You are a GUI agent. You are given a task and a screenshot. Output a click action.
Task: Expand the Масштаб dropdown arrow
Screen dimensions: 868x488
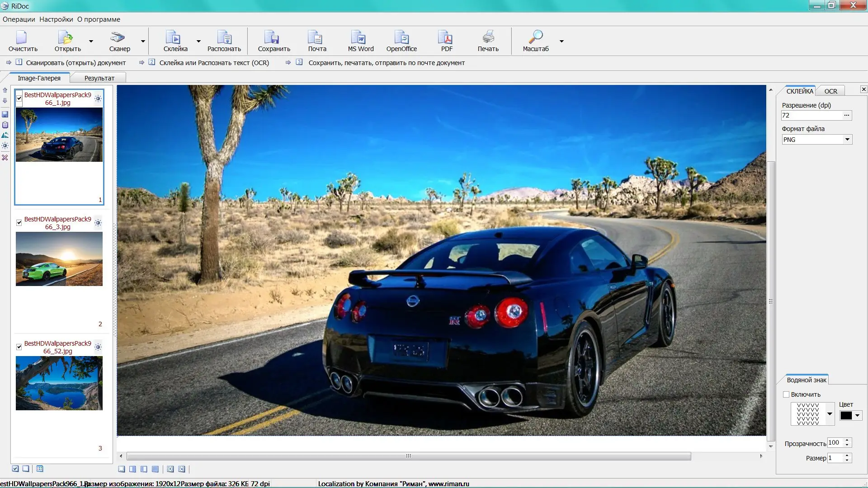(561, 41)
